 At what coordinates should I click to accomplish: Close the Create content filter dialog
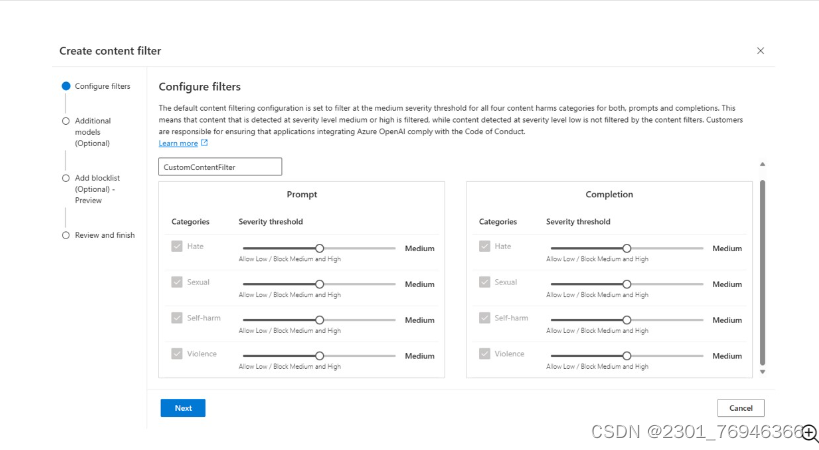tap(760, 51)
